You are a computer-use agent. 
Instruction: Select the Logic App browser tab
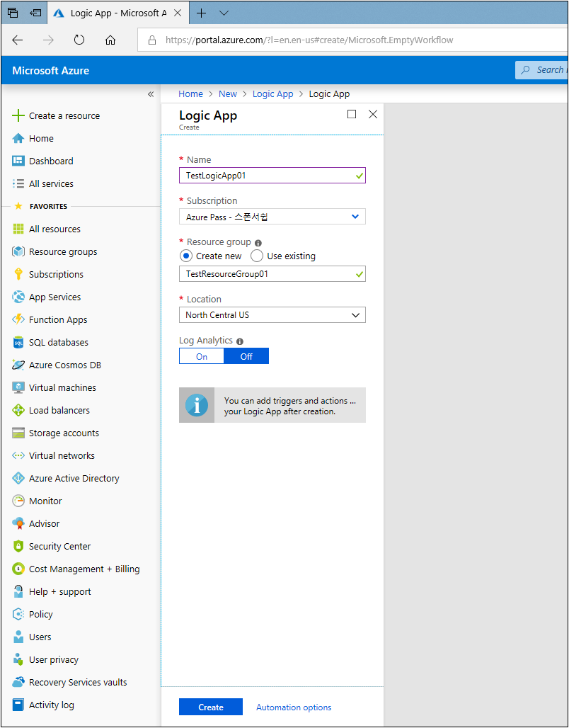click(x=117, y=13)
